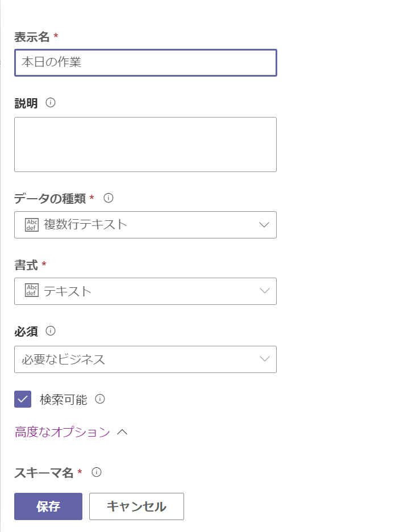This screenshot has height=532, width=396.
Task: Click the info icon beside 説明
Action: coord(51,103)
